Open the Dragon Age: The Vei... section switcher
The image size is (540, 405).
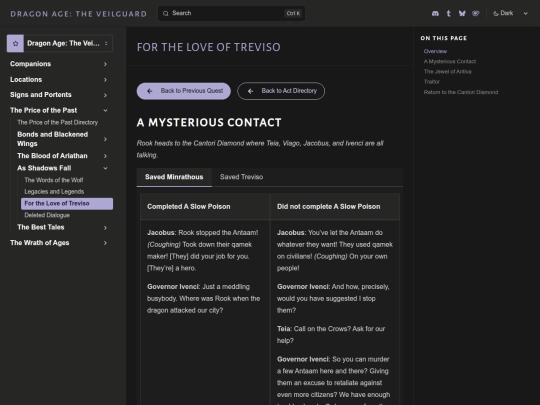tap(60, 43)
